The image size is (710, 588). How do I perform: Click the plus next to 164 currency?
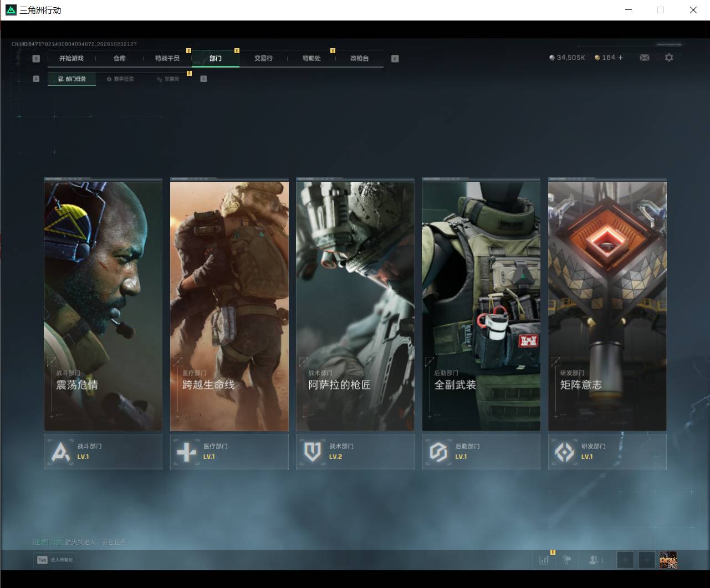(x=620, y=58)
